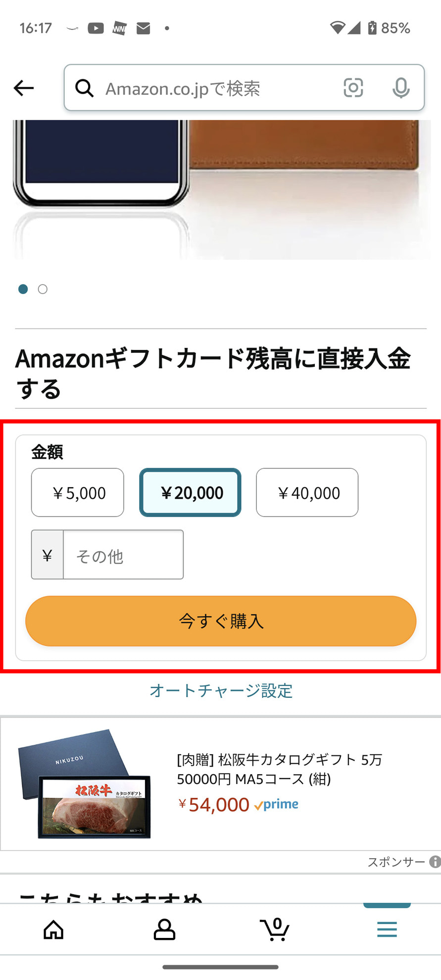The height and width of the screenshot is (980, 441).
Task: Select the ￥40,000 amount option
Action: 307,492
